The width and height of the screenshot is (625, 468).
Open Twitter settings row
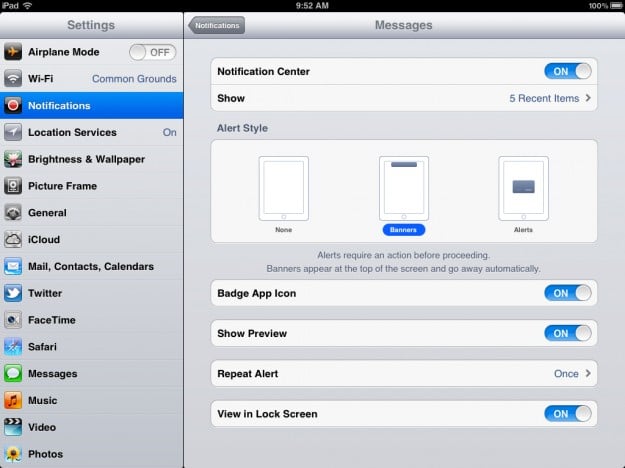(x=92, y=293)
